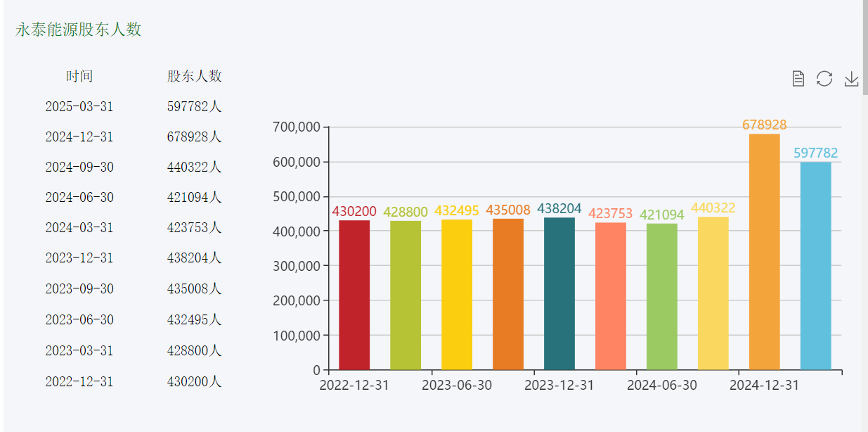868x432 pixels.
Task: Click the 423753人 table value
Action: [194, 227]
